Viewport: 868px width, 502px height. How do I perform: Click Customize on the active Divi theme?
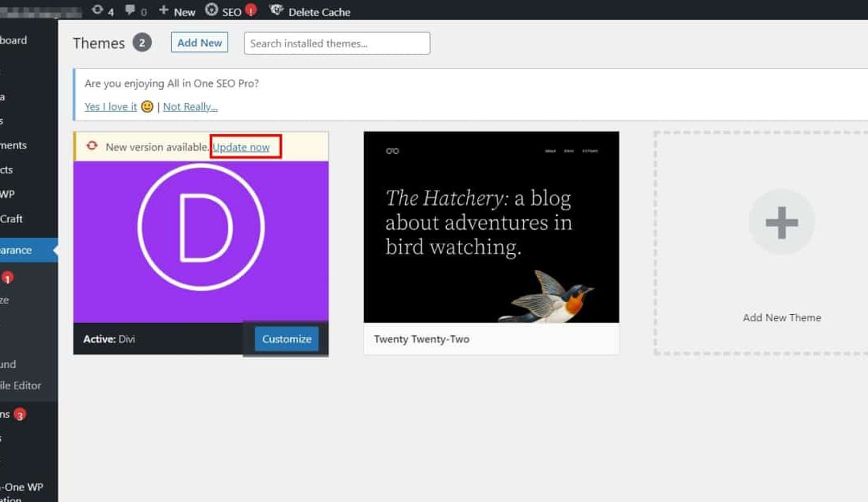pyautogui.click(x=286, y=339)
